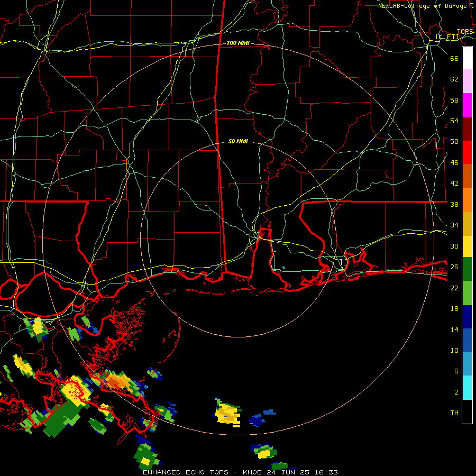The width and height of the screenshot is (476, 476).
Task: Click the dark green legend swatch
Action: point(467,269)
